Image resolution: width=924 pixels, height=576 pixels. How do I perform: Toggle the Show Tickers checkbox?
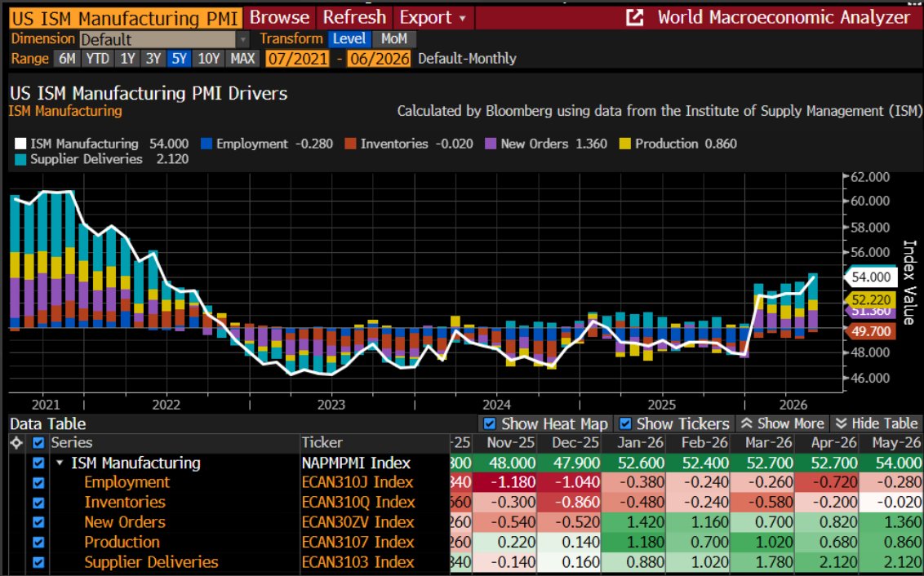click(625, 423)
